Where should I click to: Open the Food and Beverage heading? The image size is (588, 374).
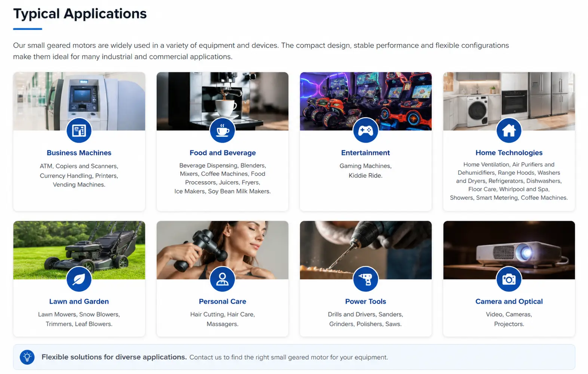[223, 153]
